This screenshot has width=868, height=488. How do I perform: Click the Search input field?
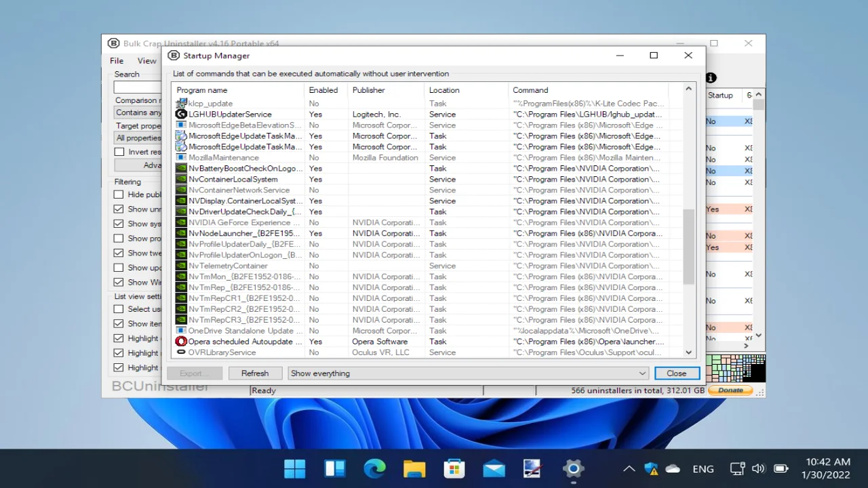pos(138,87)
